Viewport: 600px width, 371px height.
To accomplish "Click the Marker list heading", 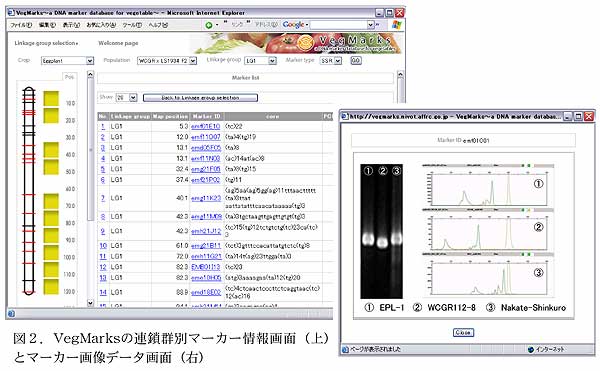I will [x=245, y=78].
